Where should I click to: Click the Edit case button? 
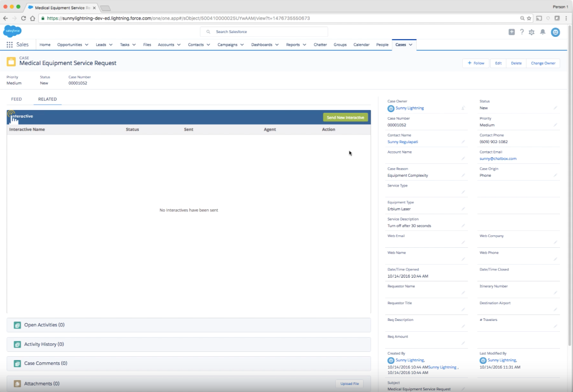pyautogui.click(x=499, y=63)
